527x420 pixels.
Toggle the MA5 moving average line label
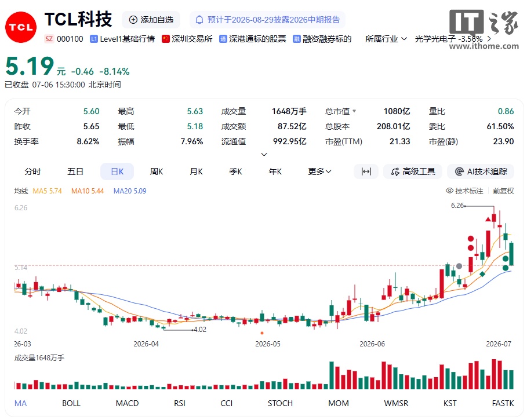pyautogui.click(x=48, y=191)
